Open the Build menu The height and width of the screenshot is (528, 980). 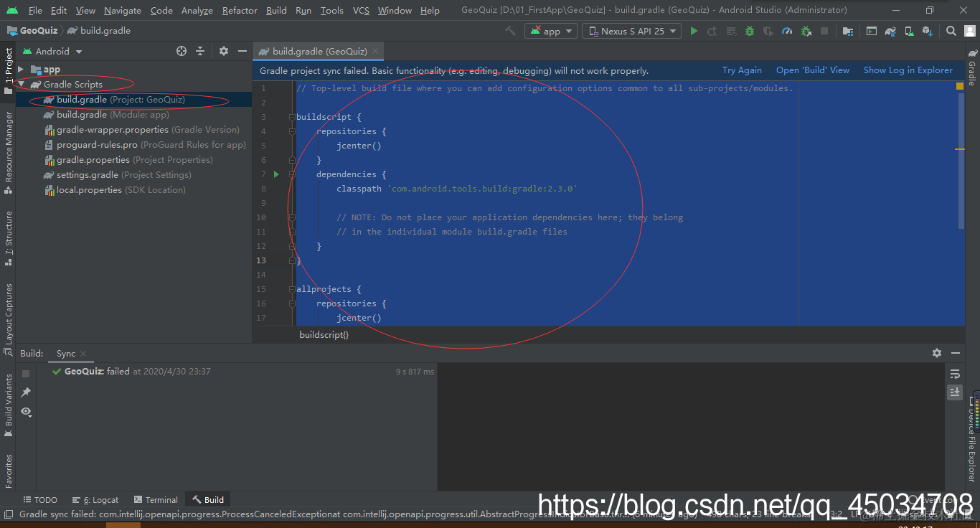click(x=276, y=10)
